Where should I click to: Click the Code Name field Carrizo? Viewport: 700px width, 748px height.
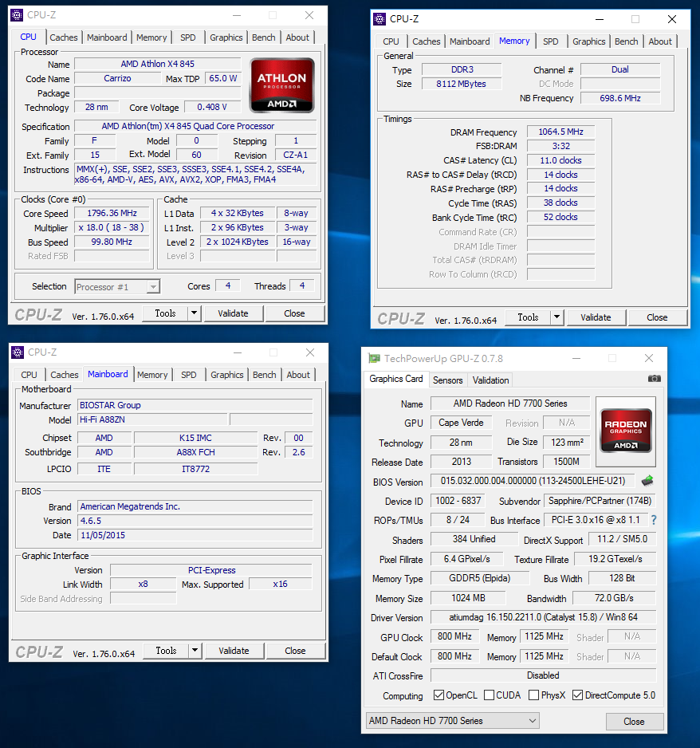coord(118,78)
